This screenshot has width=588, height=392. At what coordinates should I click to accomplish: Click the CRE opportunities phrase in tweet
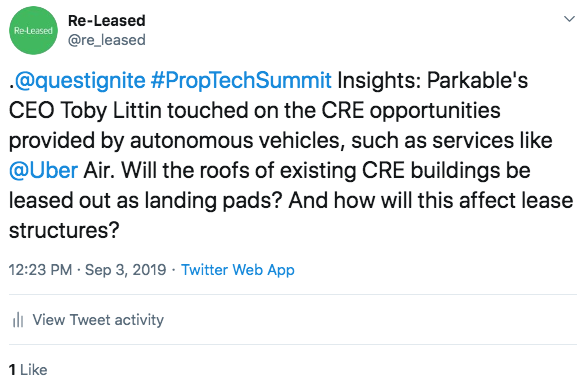tap(411, 111)
